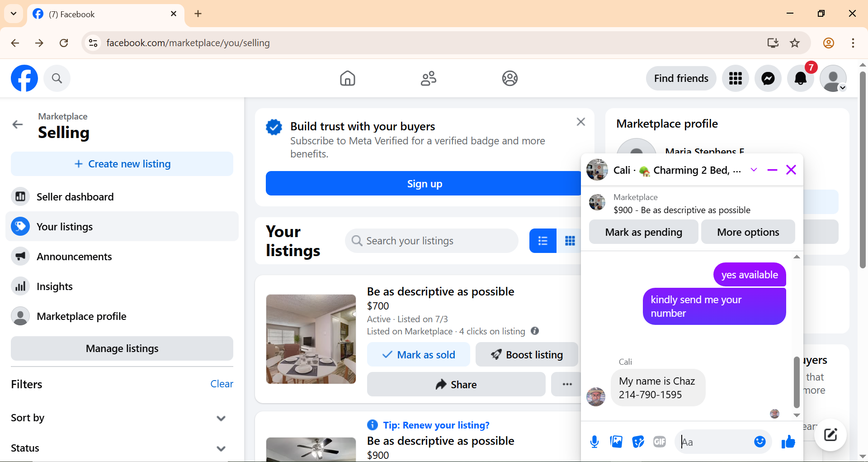Open the GIF picker in chat
Image resolution: width=868 pixels, height=462 pixels.
click(660, 442)
